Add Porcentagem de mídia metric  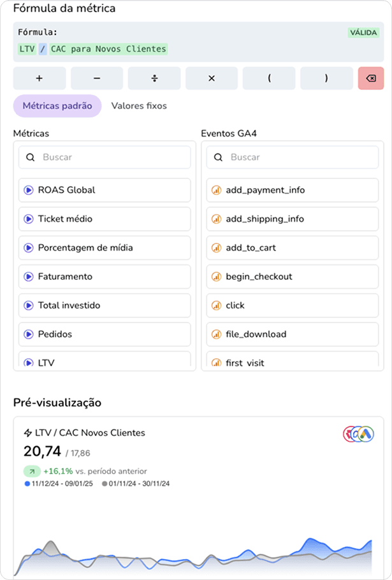[105, 247]
